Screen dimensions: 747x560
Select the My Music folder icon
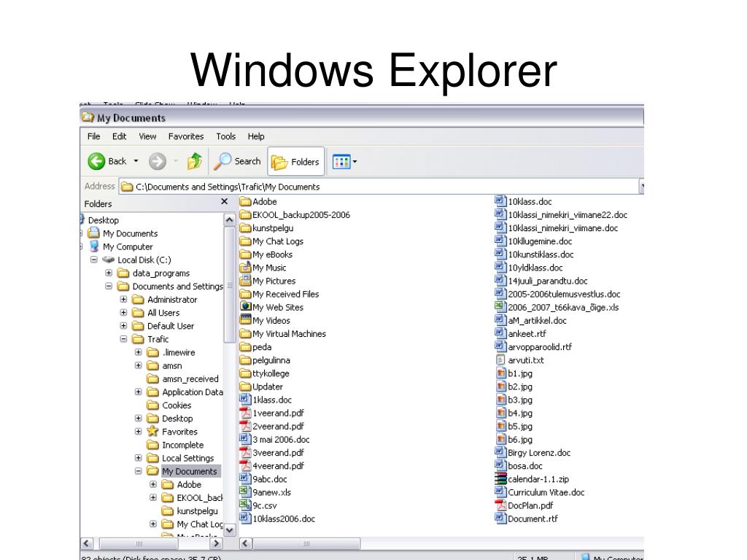(245, 268)
